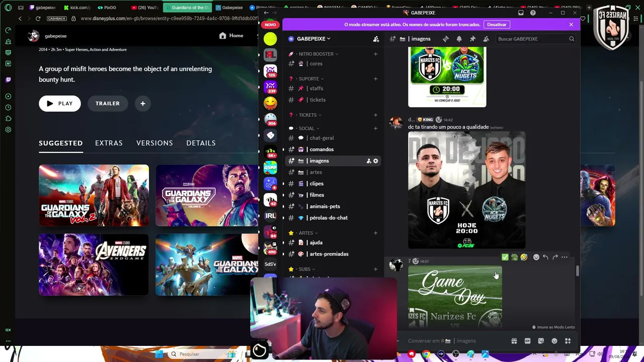Create channel in SUPORTE category
644x362 pixels.
pos(375,79)
